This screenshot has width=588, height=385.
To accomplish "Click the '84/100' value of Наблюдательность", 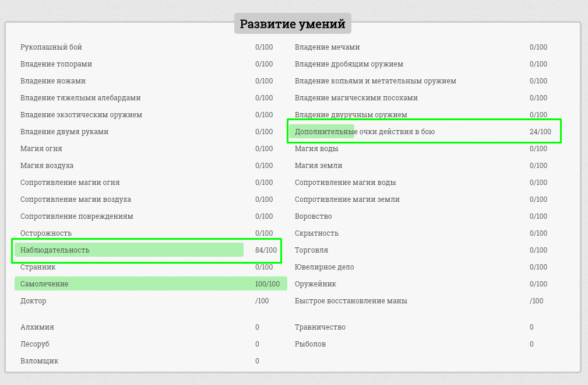I will [266, 250].
